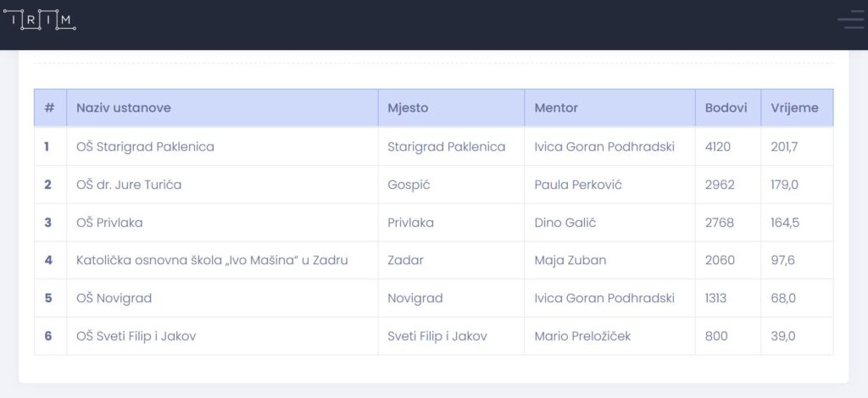Click the # column header
Viewport: 868px width, 398px height.
point(50,108)
